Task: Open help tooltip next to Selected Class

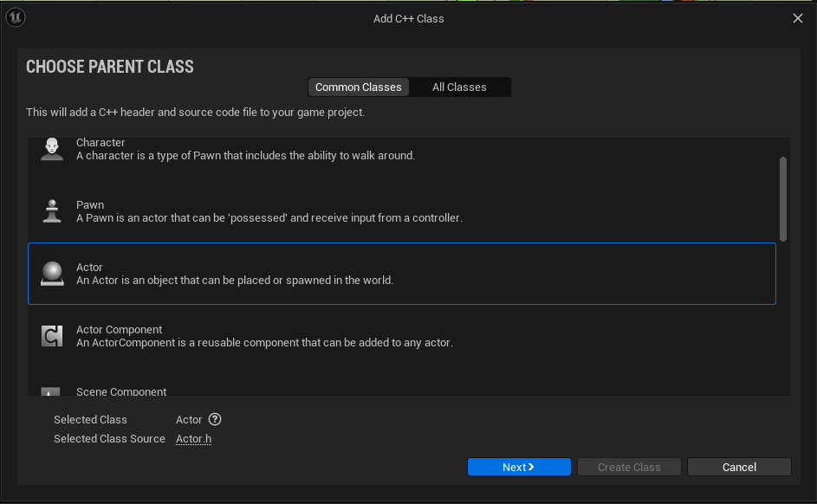Action: tap(215, 419)
